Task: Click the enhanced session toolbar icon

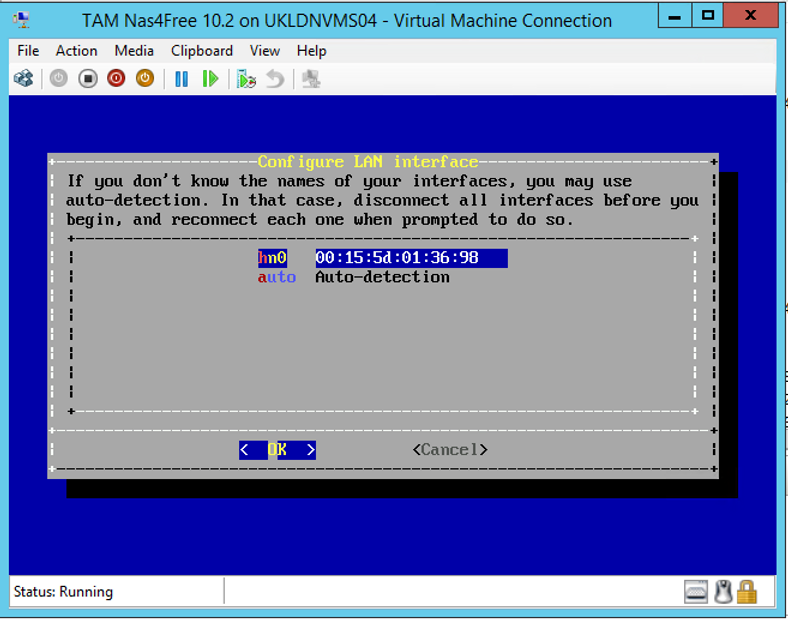Action: coord(311,79)
